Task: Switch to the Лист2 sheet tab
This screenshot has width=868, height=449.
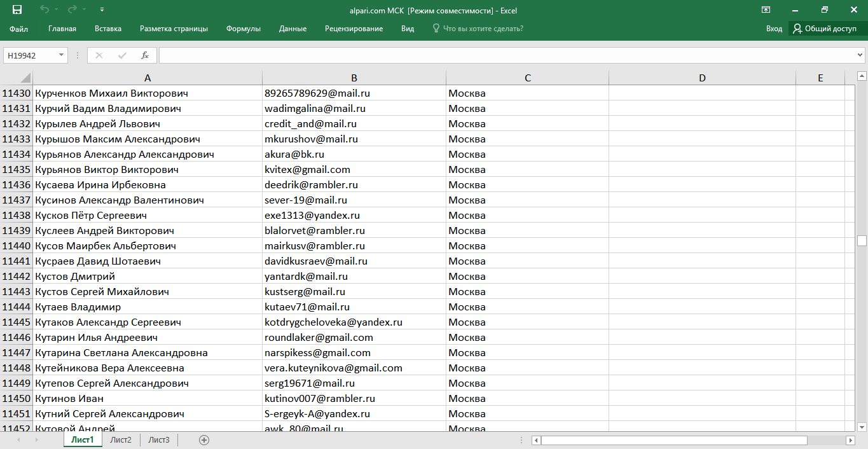Action: point(121,439)
